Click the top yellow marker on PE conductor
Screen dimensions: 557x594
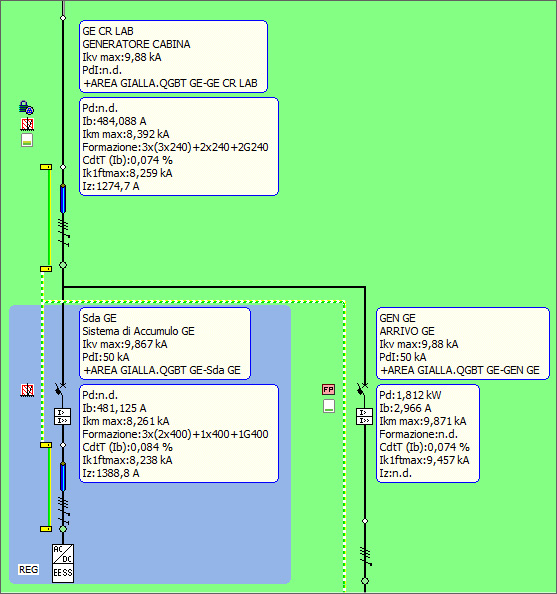[46, 167]
